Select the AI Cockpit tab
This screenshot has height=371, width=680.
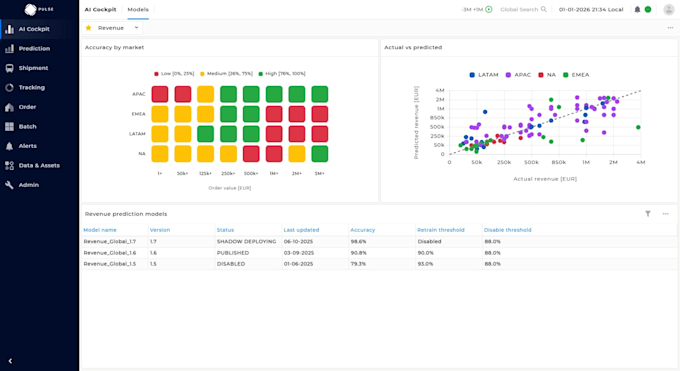(100, 10)
